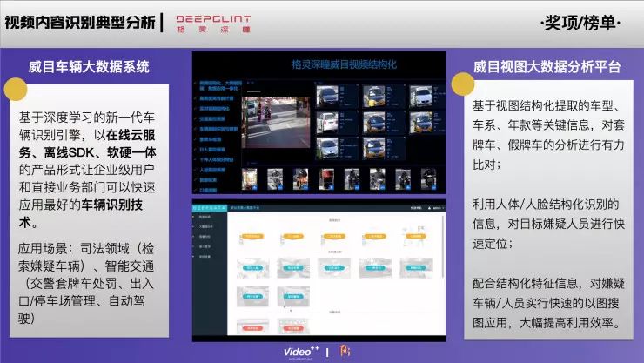The width and height of the screenshot is (644, 363).
Task: Open the first teal card in the upper teal row
Action: click(252, 268)
